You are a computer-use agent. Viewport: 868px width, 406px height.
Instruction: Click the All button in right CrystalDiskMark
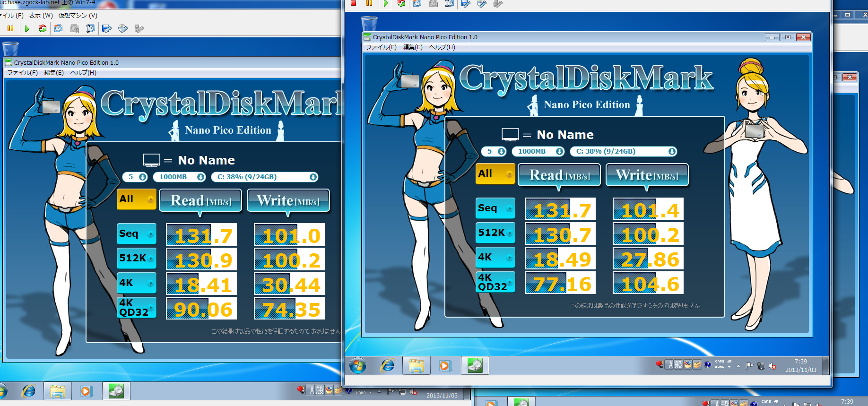pyautogui.click(x=495, y=174)
